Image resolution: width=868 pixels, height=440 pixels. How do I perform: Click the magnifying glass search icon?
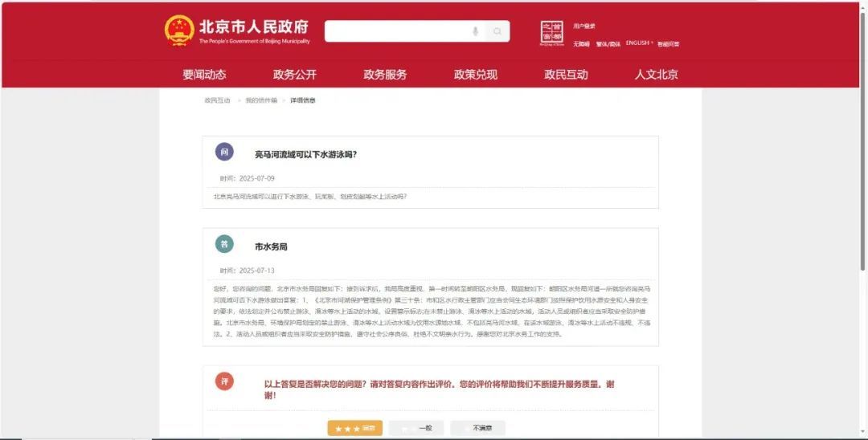pyautogui.click(x=497, y=31)
